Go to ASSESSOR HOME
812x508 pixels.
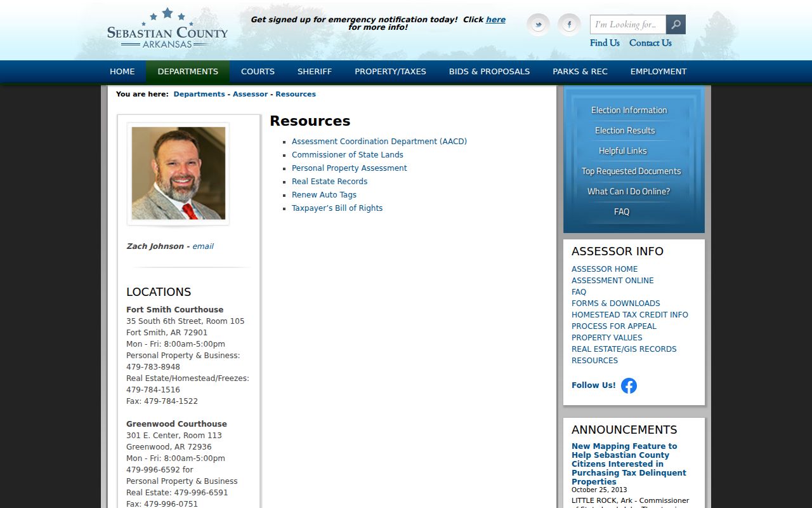pos(605,269)
